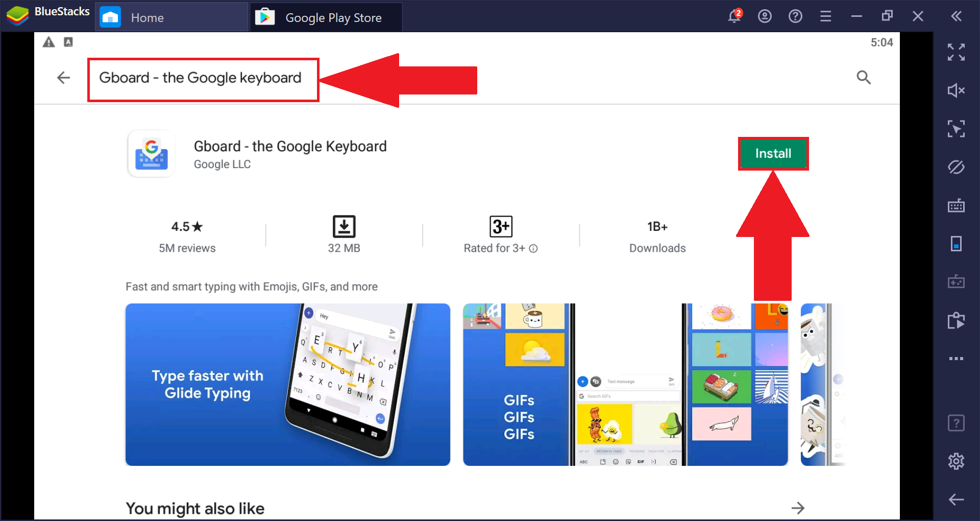Screen dimensions: 980x521
Task: Open BlueStacks notifications bell
Action: click(734, 16)
